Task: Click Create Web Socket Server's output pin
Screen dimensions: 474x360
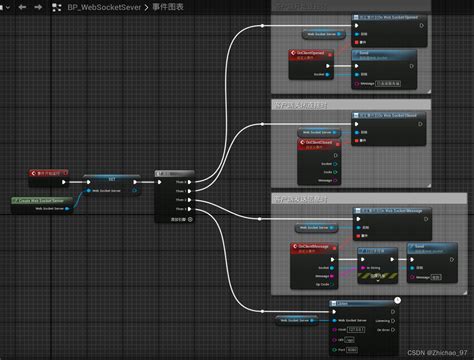Action: (67, 209)
